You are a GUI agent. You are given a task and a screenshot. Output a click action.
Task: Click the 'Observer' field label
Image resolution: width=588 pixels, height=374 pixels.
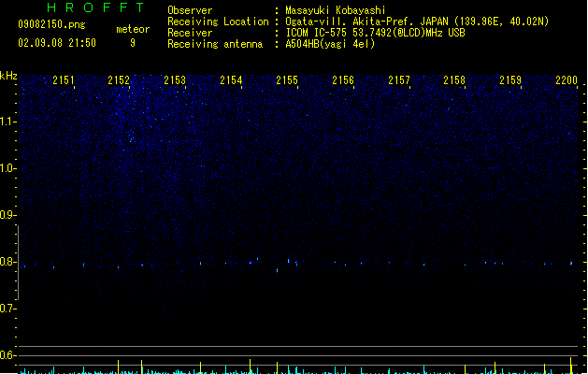[x=190, y=10]
